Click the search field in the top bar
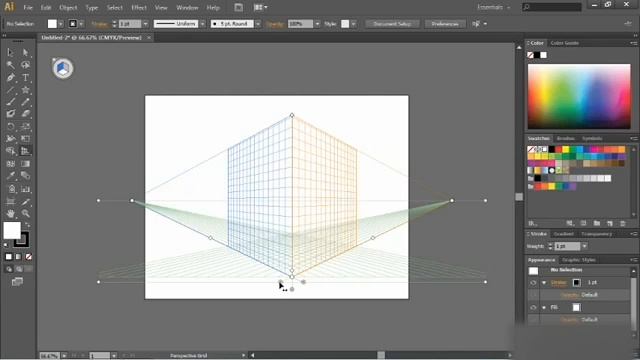This screenshot has height=360, width=640. pyautogui.click(x=551, y=7)
